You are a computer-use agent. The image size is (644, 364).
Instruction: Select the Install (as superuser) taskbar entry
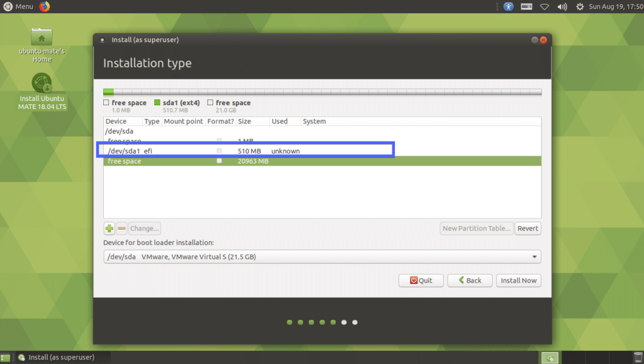pyautogui.click(x=57, y=357)
